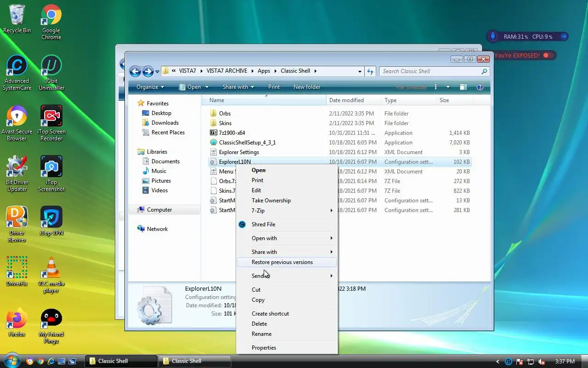Image resolution: width=588 pixels, height=368 pixels.
Task: Click the Shred File icon in context menu
Action: [x=242, y=224]
